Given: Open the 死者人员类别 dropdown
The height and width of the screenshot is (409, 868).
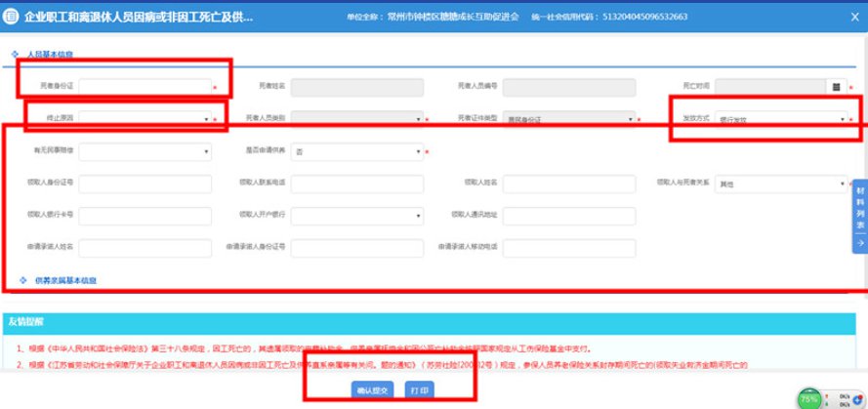Looking at the screenshot, I should pos(357,119).
